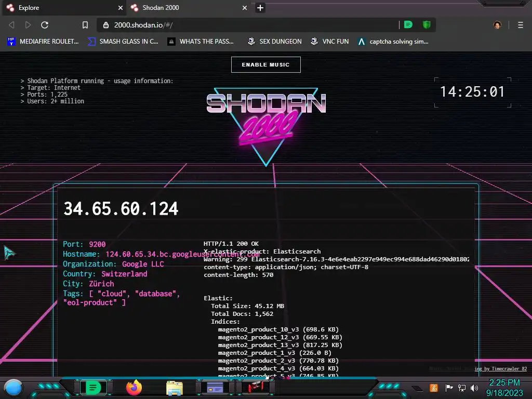Open volume speaker tray icon
532x399 pixels.
point(474,388)
